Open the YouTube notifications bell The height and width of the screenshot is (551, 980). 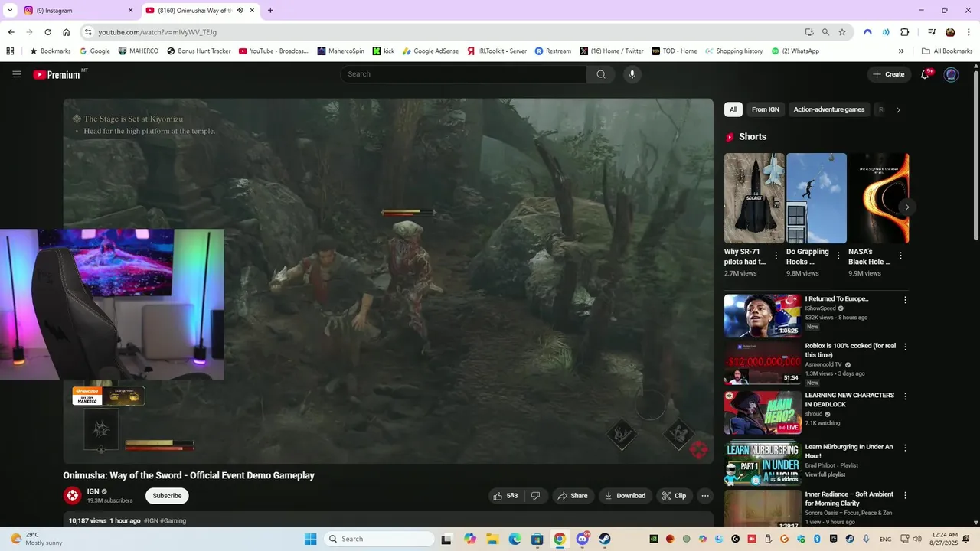point(926,74)
